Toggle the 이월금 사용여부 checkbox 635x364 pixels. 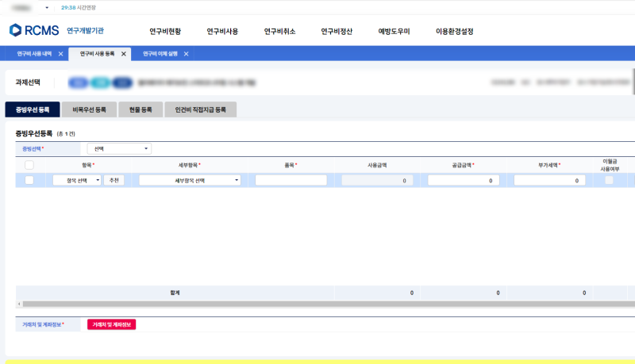609,180
